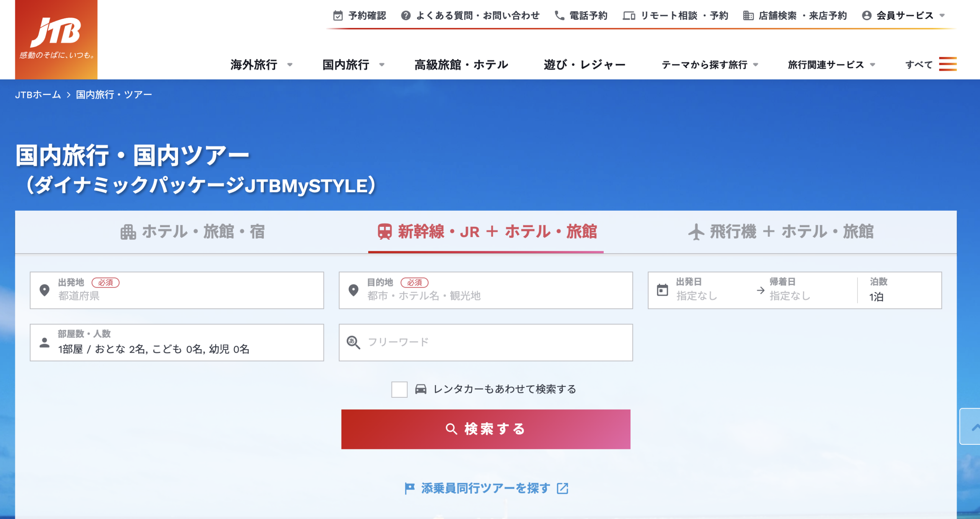
Task: Open 店舗検索・来店予約 link
Action: 795,16
